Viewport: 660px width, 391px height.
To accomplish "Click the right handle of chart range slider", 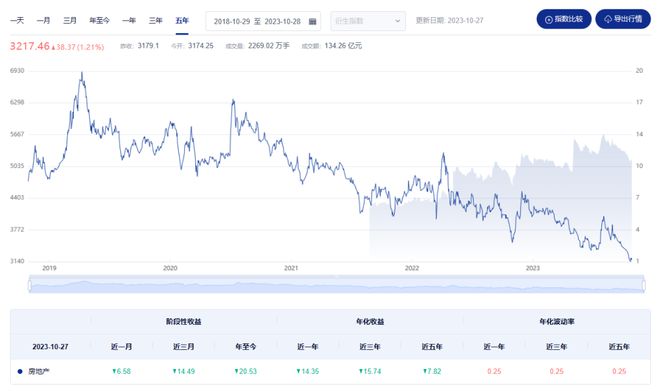I will (644, 285).
